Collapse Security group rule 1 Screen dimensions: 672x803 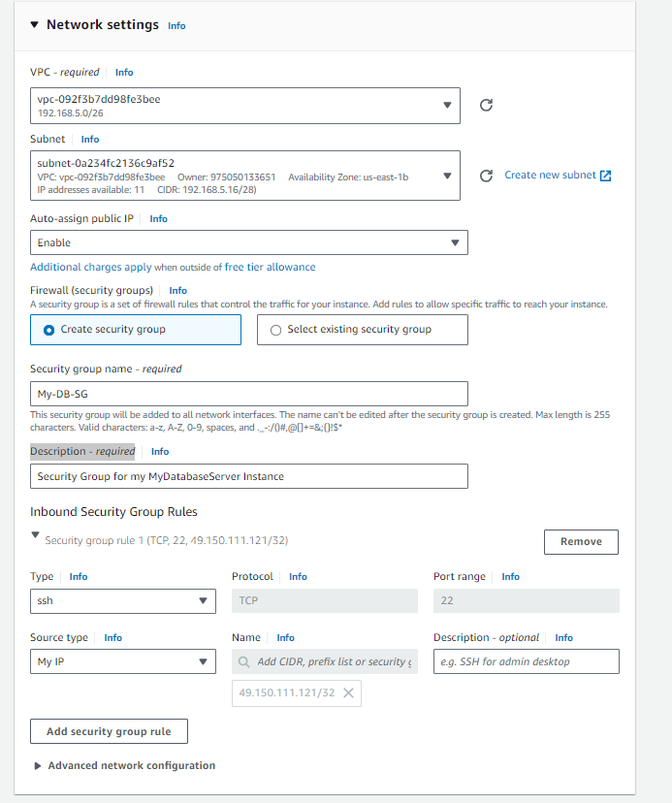pyautogui.click(x=36, y=534)
